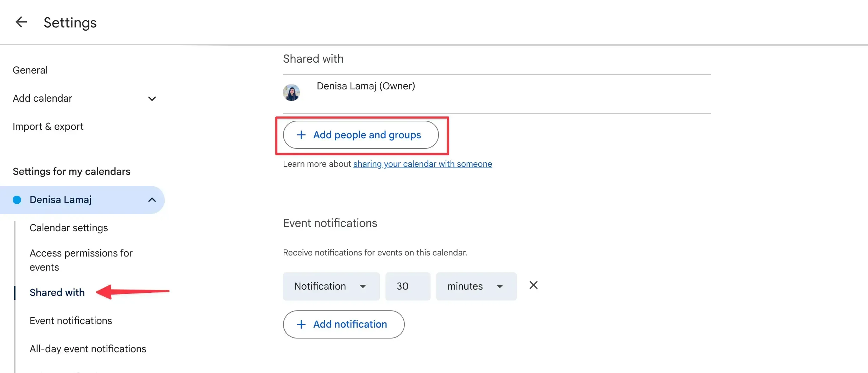The image size is (868, 373).
Task: Collapse the Denisa Lamaj calendar section
Action: tap(152, 200)
